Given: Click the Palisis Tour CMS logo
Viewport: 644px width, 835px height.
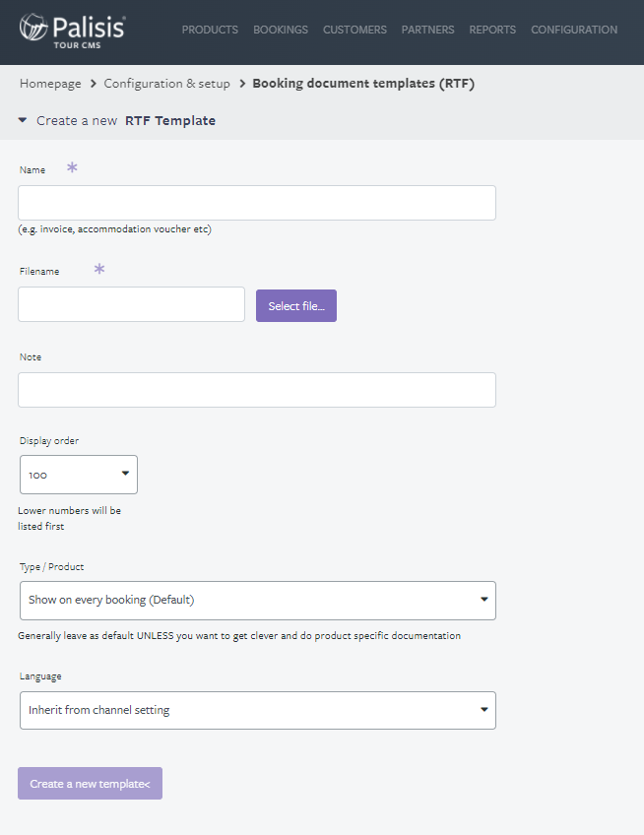Looking at the screenshot, I should (x=73, y=32).
